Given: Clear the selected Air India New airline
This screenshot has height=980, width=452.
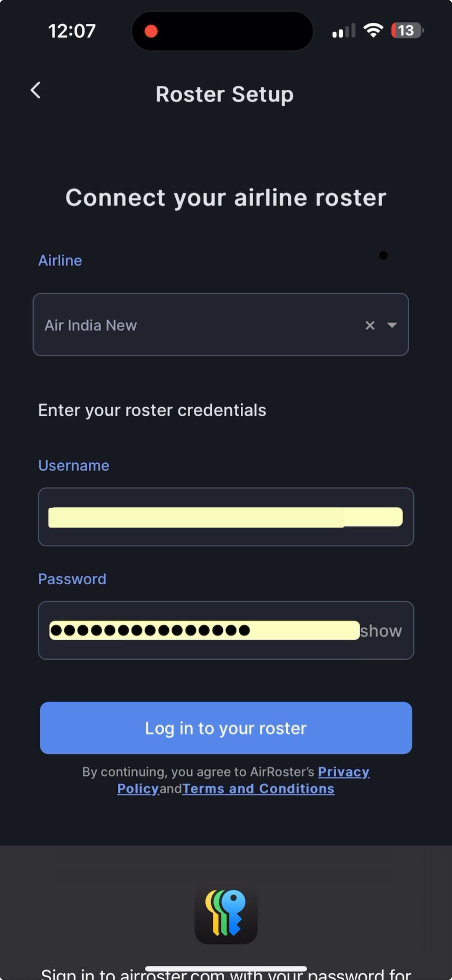Looking at the screenshot, I should coord(370,325).
